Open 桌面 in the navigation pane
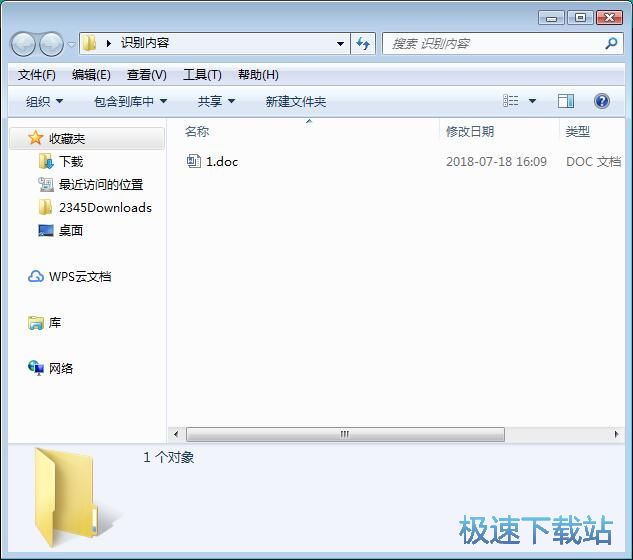 71,231
